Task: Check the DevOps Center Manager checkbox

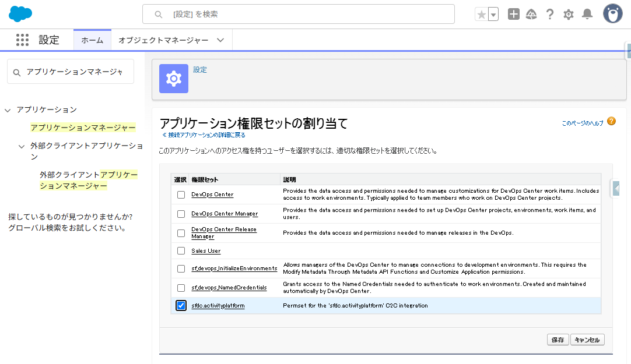Action: click(181, 214)
